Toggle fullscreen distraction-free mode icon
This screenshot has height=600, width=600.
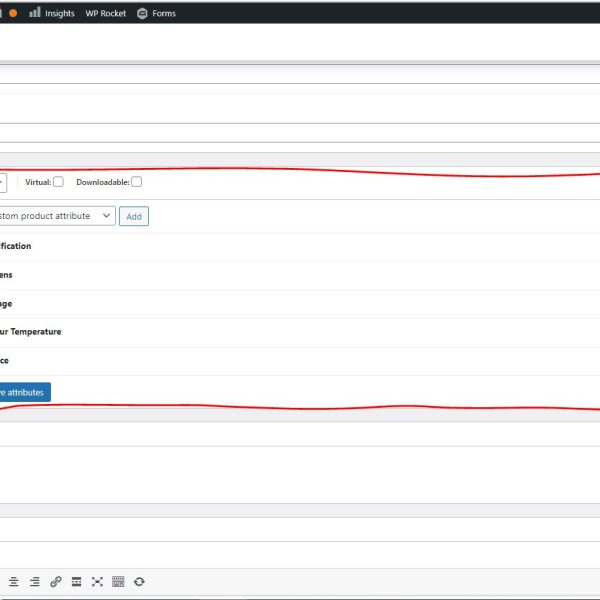pos(97,581)
